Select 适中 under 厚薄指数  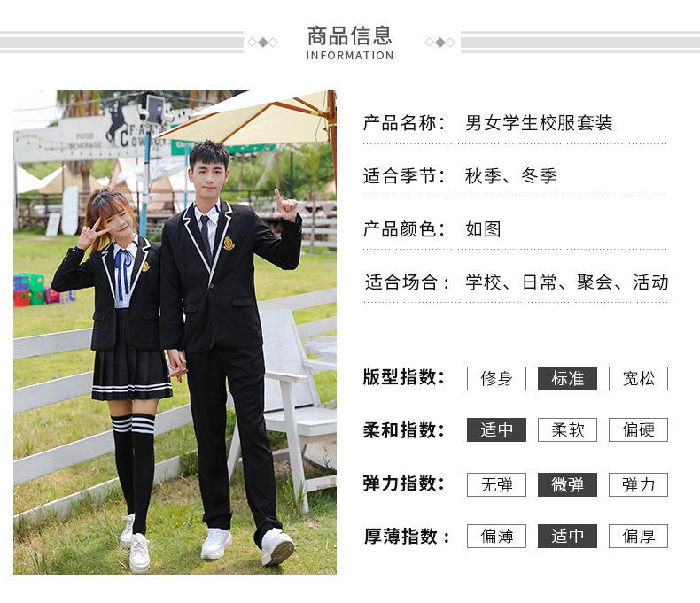pyautogui.click(x=567, y=536)
